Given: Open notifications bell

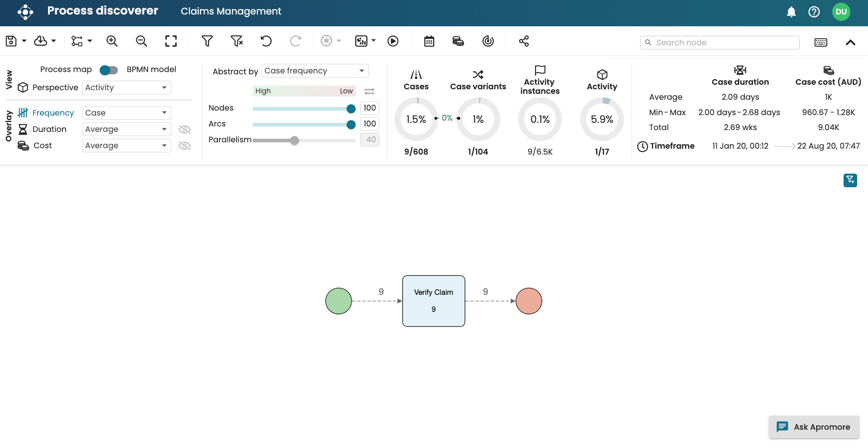Looking at the screenshot, I should pos(791,12).
